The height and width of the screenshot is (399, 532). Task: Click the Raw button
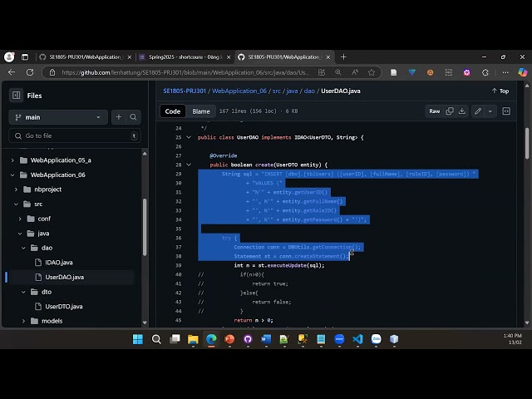point(434,111)
